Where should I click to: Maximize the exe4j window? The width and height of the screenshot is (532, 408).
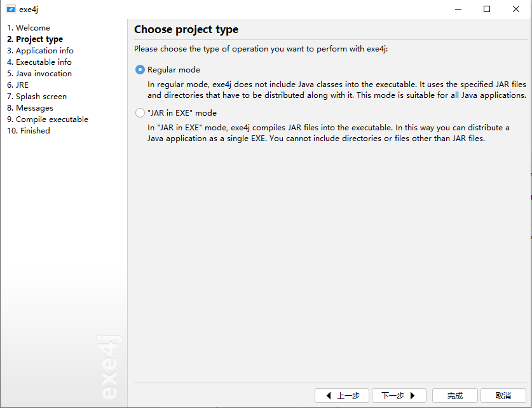(x=487, y=9)
